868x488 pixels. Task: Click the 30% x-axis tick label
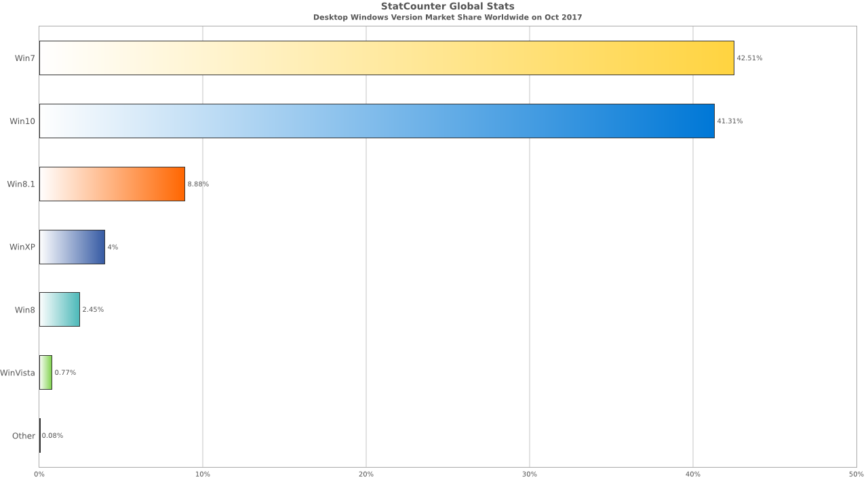530,474
